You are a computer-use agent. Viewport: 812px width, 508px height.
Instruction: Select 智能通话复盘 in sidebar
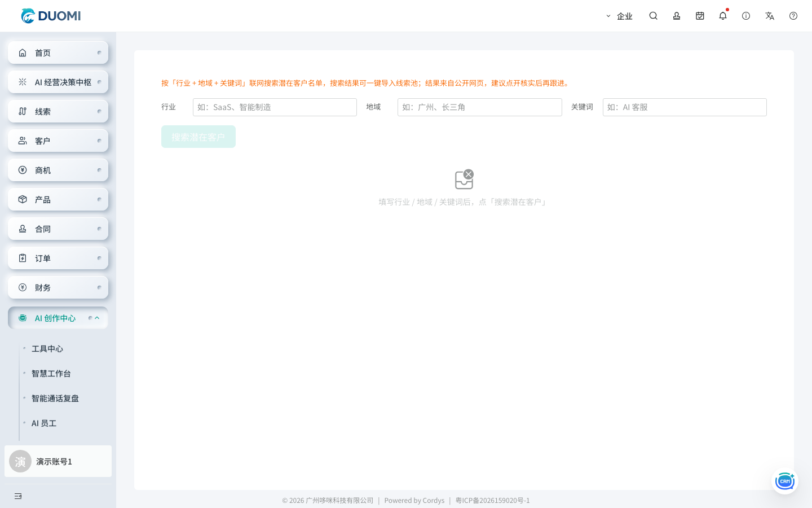click(x=55, y=398)
